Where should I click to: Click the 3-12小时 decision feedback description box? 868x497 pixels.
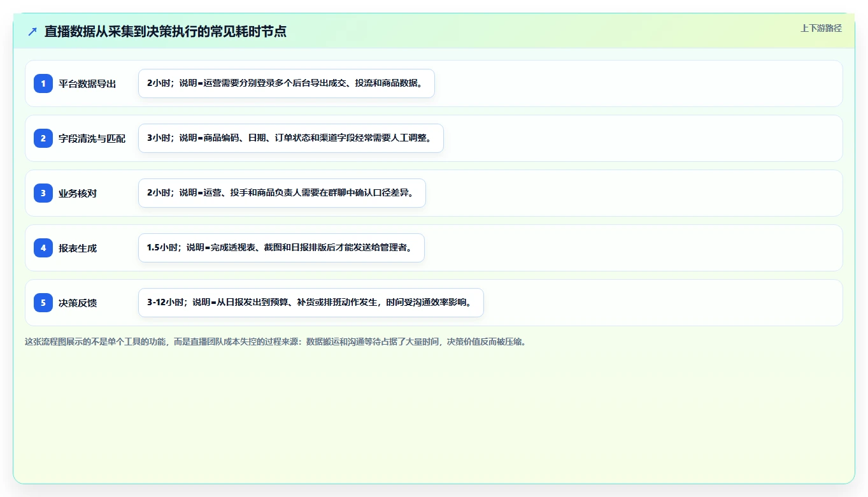click(x=311, y=303)
